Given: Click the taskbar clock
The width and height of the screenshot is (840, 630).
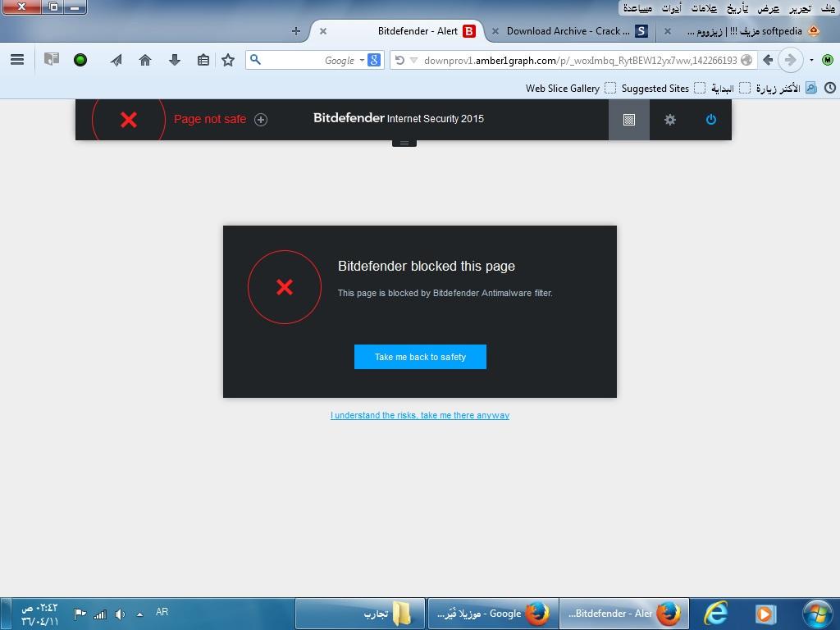Looking at the screenshot, I should [39, 614].
